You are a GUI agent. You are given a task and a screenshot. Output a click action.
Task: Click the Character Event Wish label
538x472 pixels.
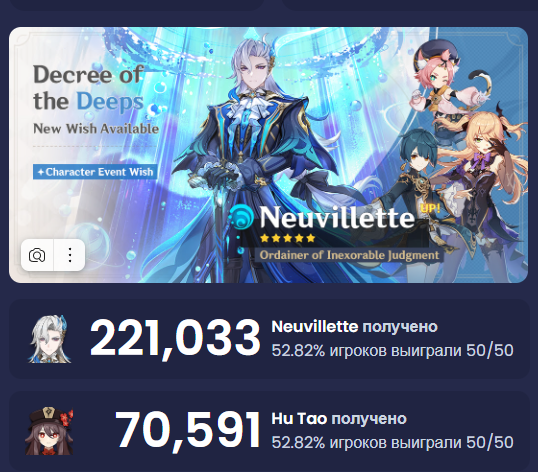95,172
